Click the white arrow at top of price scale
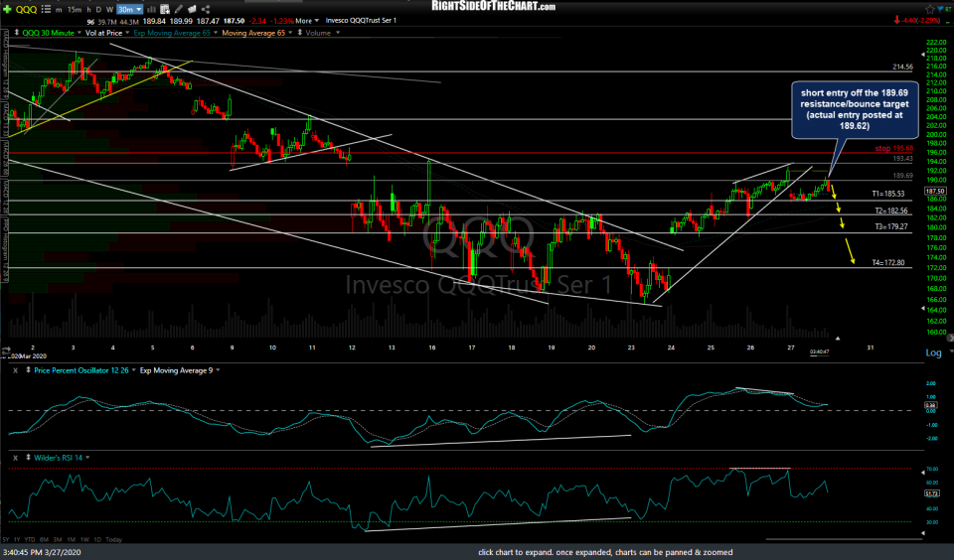This screenshot has height=560, width=954. coord(923,55)
